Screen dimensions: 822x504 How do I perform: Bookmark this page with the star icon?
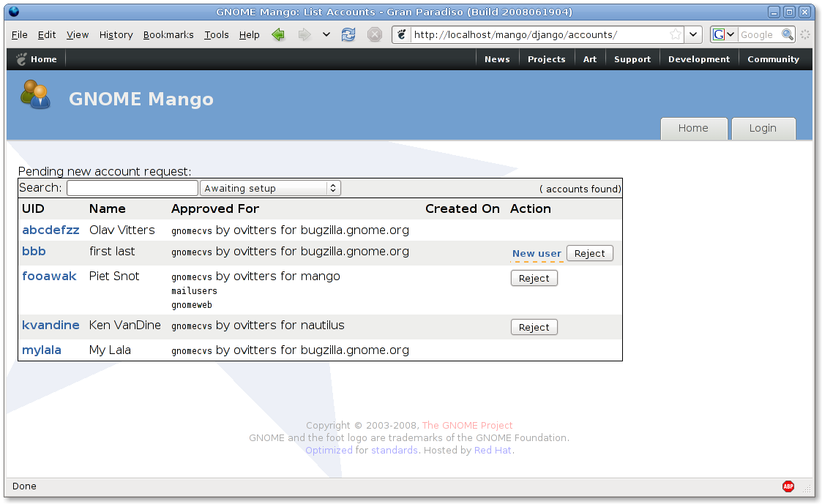point(675,34)
